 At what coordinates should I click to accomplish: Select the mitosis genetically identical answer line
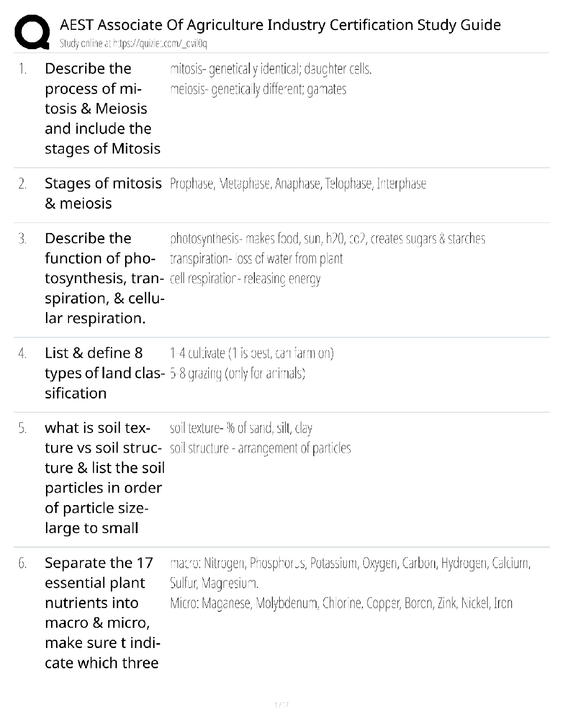[x=271, y=69]
